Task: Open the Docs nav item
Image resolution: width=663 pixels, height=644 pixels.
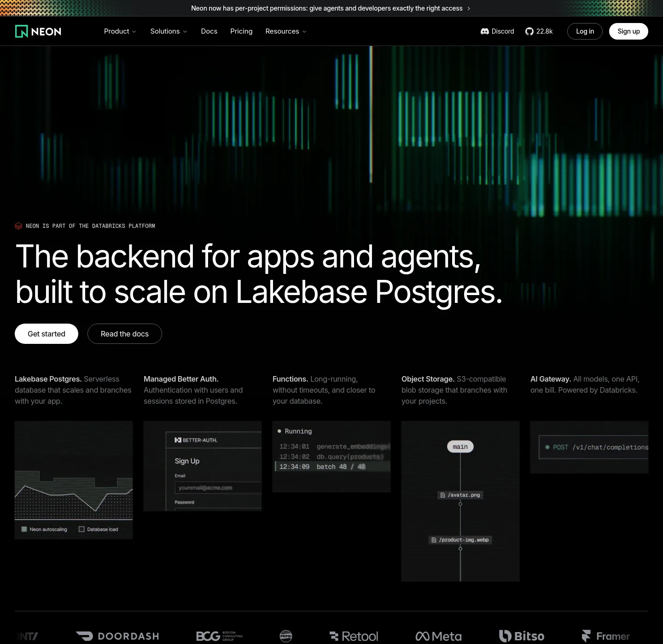Action: [209, 31]
